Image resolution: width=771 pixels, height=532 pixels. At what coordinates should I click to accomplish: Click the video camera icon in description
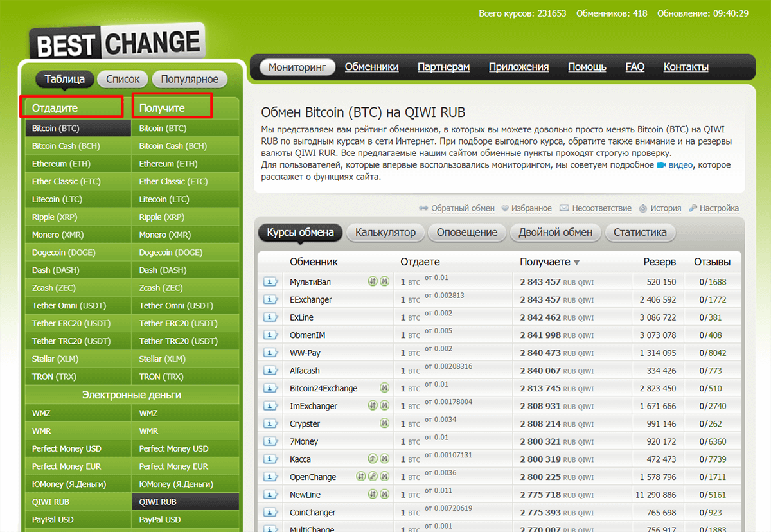tap(660, 165)
